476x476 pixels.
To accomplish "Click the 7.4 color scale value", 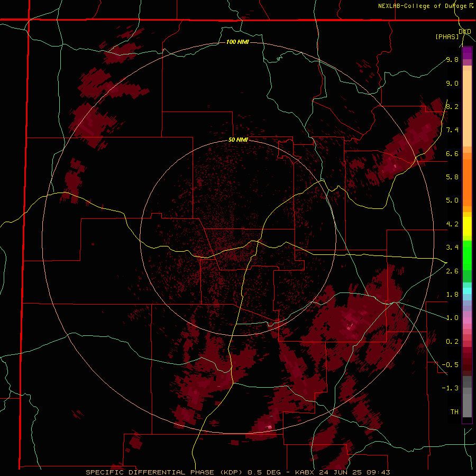I will tap(452, 130).
